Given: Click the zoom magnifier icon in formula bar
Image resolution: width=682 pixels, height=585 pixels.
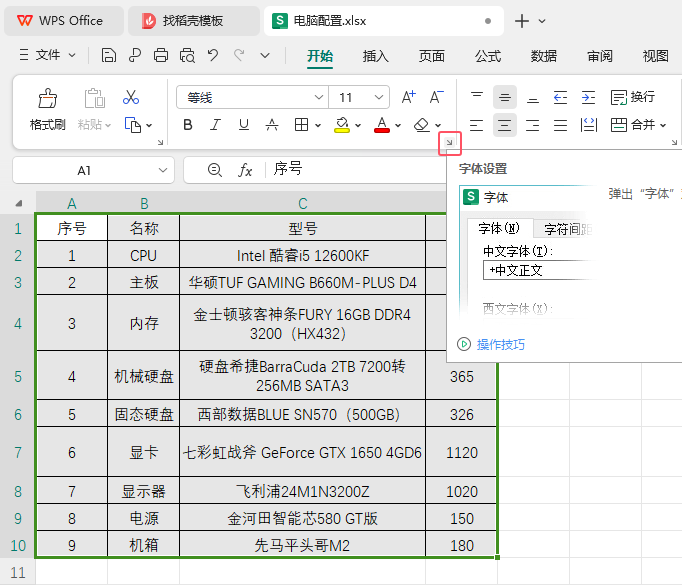Looking at the screenshot, I should (214, 170).
